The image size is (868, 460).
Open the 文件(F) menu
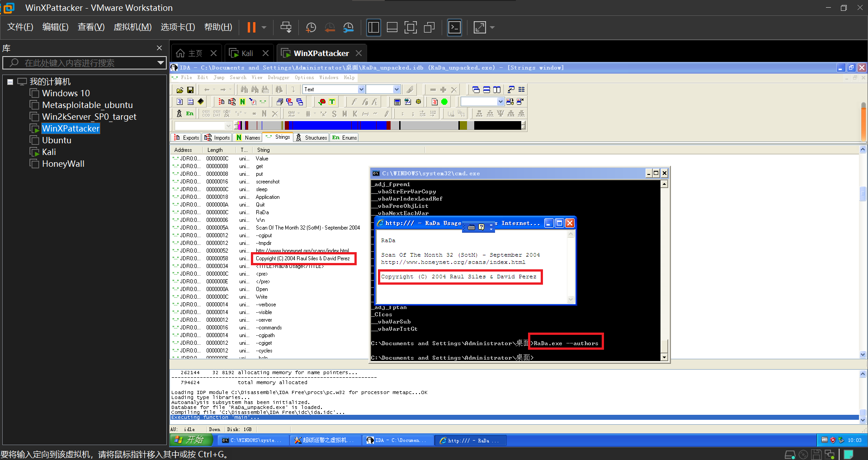click(x=20, y=27)
